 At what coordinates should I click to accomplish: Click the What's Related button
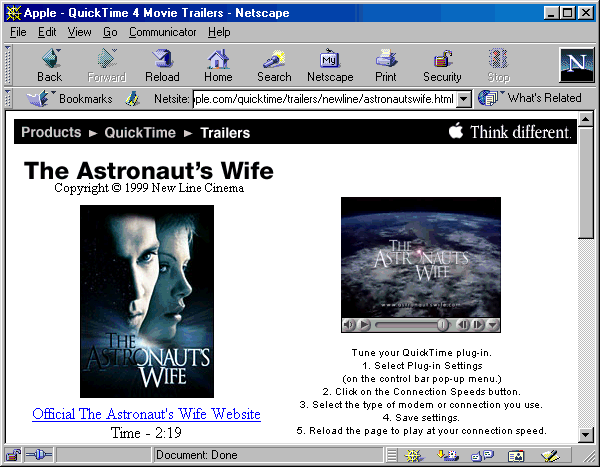click(532, 98)
